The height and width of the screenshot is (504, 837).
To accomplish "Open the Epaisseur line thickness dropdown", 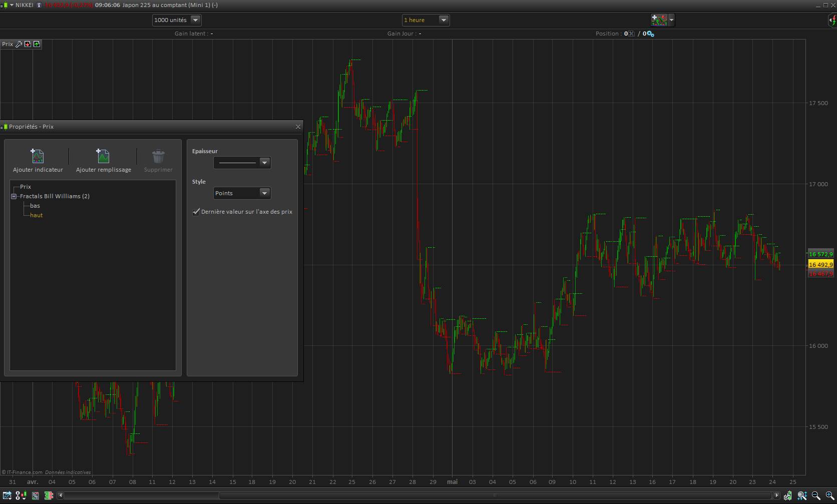I will pyautogui.click(x=242, y=163).
